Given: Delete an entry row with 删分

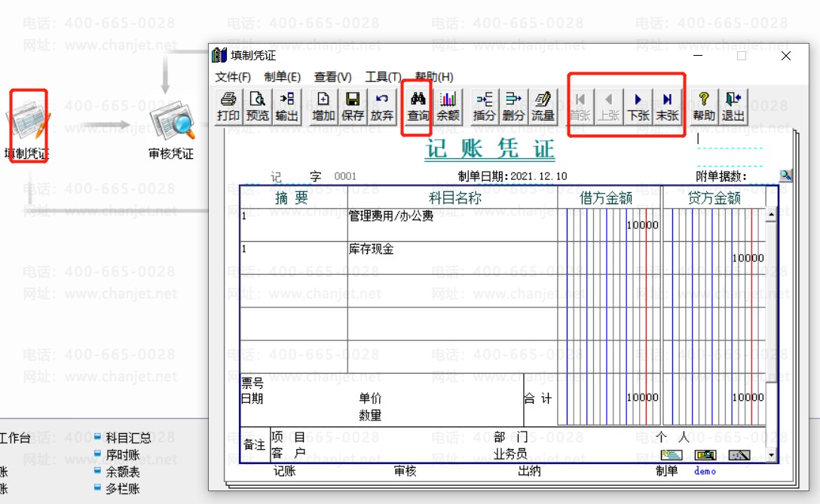Looking at the screenshot, I should (x=513, y=107).
